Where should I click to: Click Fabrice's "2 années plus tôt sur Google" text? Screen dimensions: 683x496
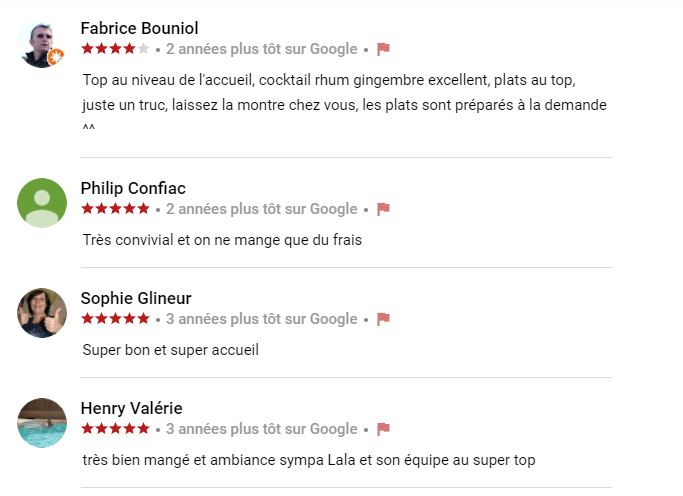pyautogui.click(x=261, y=48)
